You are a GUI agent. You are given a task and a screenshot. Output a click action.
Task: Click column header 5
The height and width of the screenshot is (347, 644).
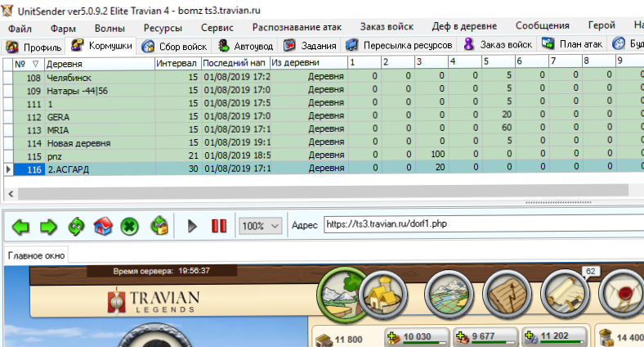[499, 61]
